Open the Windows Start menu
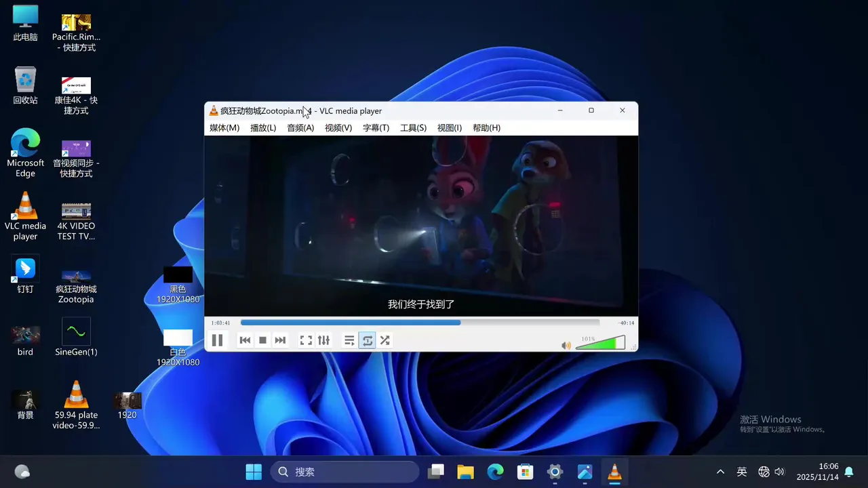 (254, 472)
